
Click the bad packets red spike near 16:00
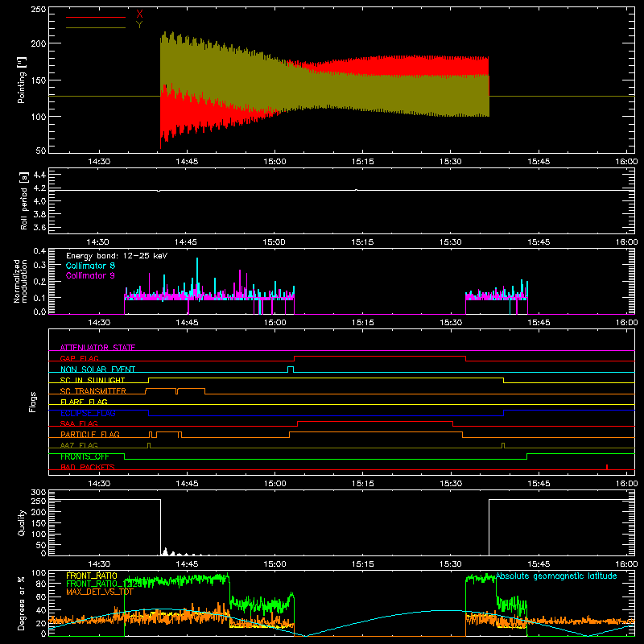[x=607, y=467]
